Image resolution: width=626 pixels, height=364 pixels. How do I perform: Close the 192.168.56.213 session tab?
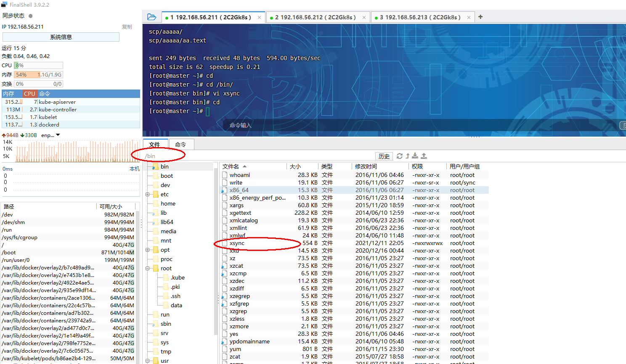(x=469, y=18)
